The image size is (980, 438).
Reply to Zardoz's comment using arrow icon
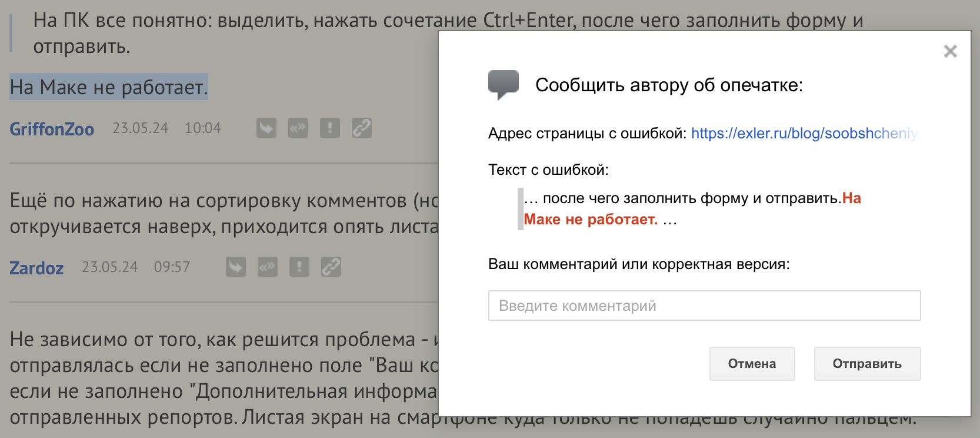tap(236, 267)
